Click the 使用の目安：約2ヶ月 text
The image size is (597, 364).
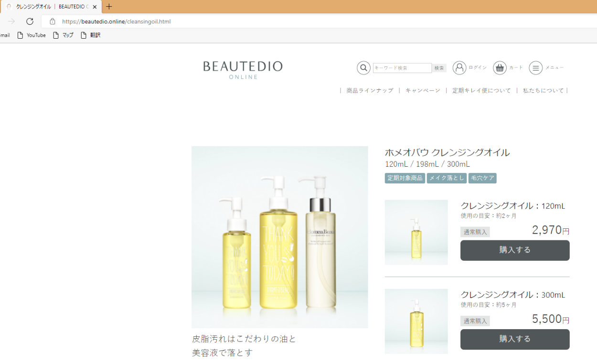tap(489, 216)
